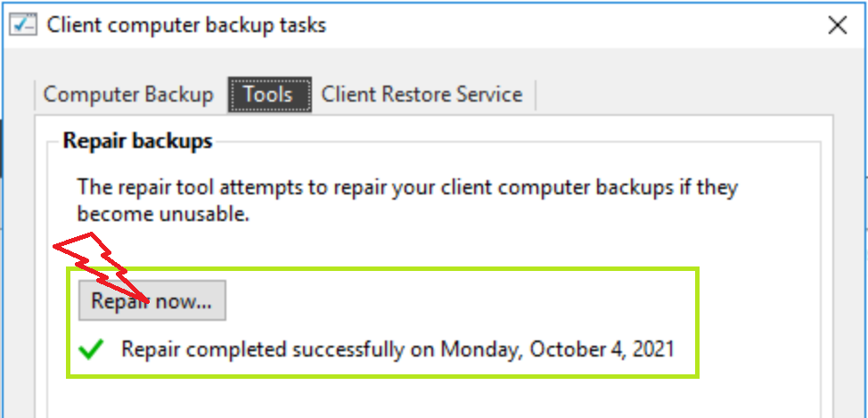Screen dimensions: 868x418
Task: Select the Tools tab
Action: click(268, 94)
